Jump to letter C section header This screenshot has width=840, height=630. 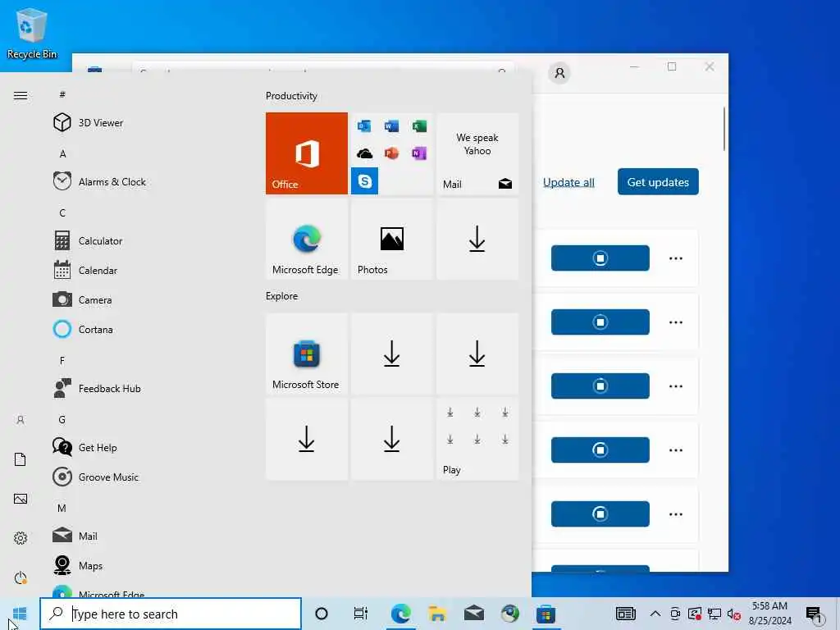62,212
